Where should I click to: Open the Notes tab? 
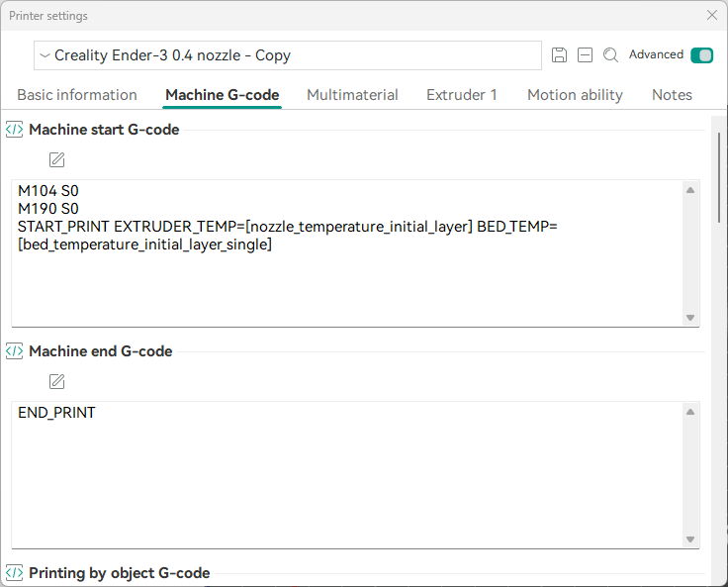click(672, 95)
